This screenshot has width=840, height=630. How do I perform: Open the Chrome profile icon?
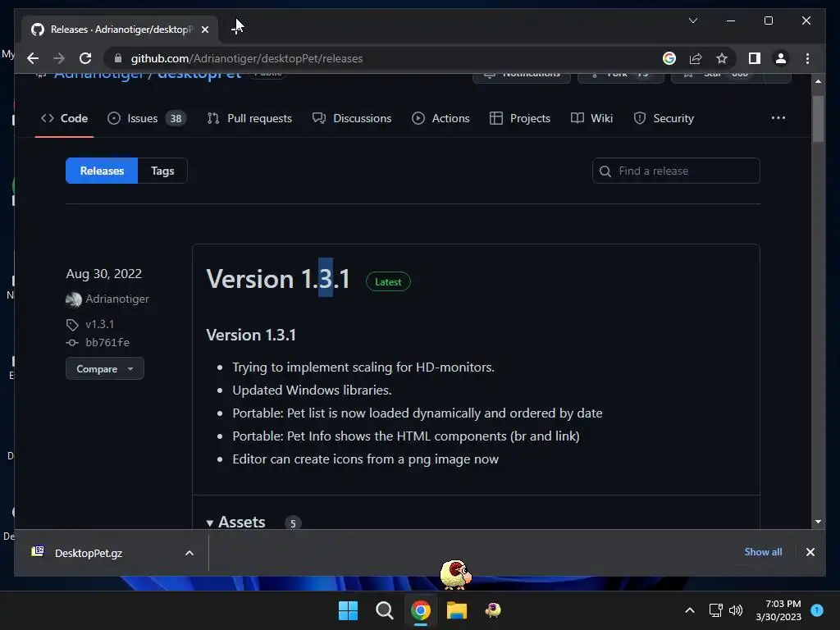click(781, 58)
